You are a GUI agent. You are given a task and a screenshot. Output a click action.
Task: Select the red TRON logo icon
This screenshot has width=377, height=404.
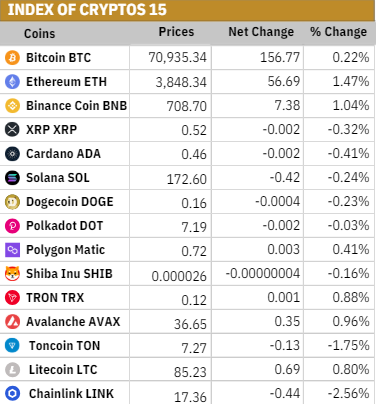point(12,298)
